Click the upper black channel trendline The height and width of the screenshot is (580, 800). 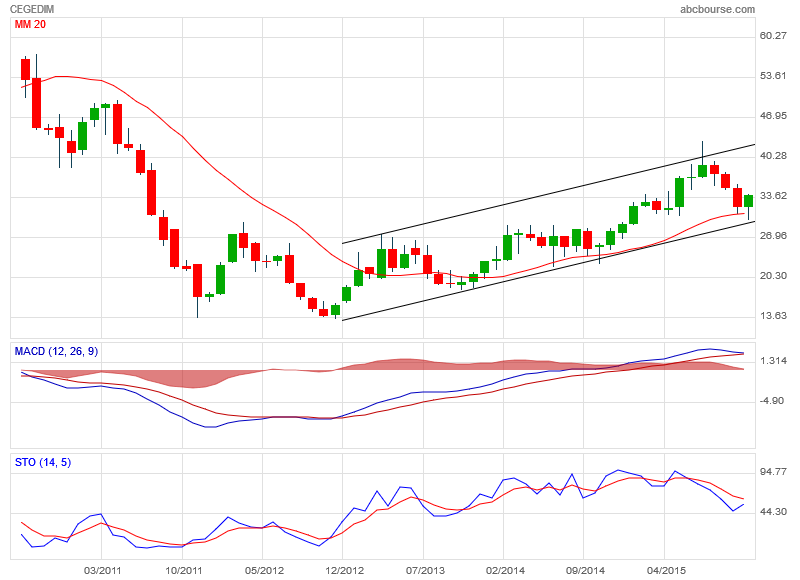tap(548, 194)
